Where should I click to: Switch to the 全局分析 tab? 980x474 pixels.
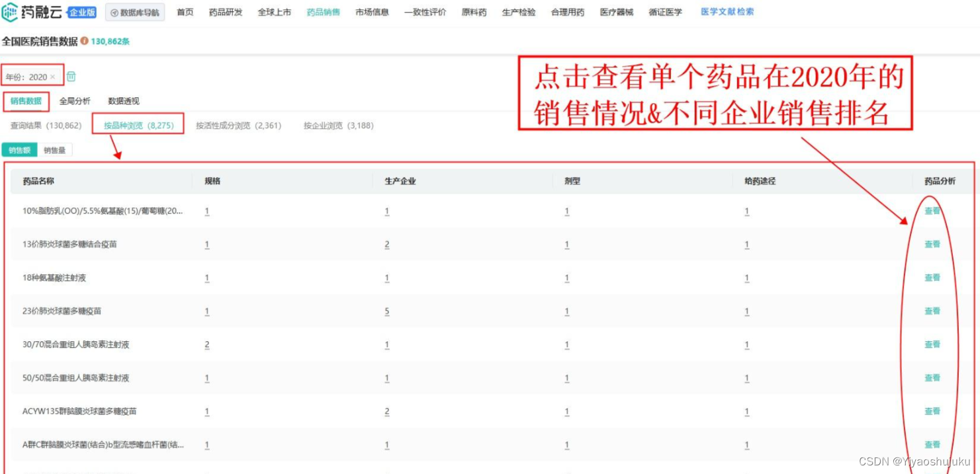[75, 101]
